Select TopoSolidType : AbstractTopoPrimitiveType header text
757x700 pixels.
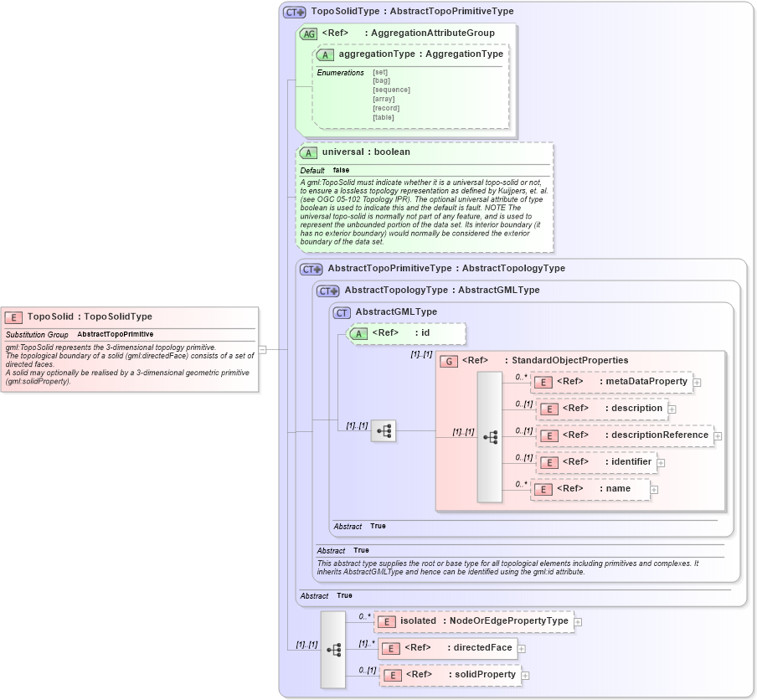(412, 11)
